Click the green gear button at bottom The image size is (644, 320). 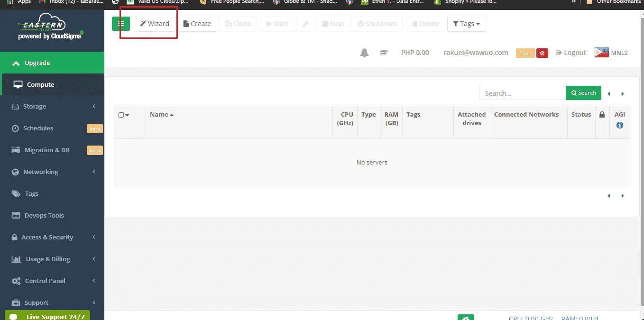pos(466,318)
